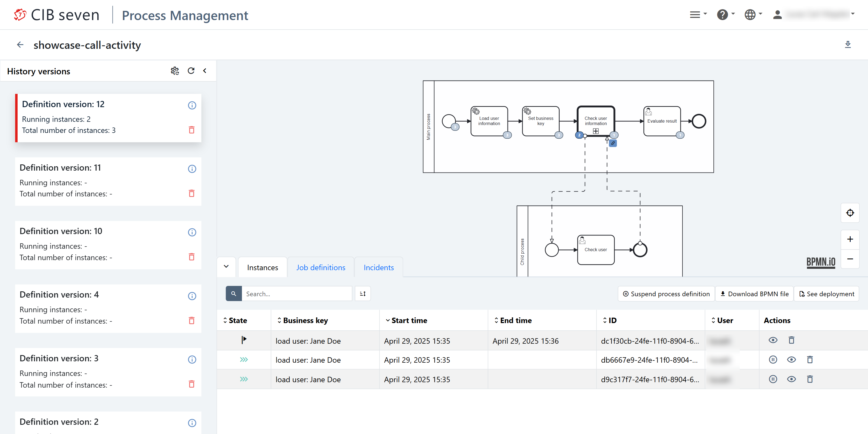
Task: Delete Definition version 10
Action: click(192, 257)
